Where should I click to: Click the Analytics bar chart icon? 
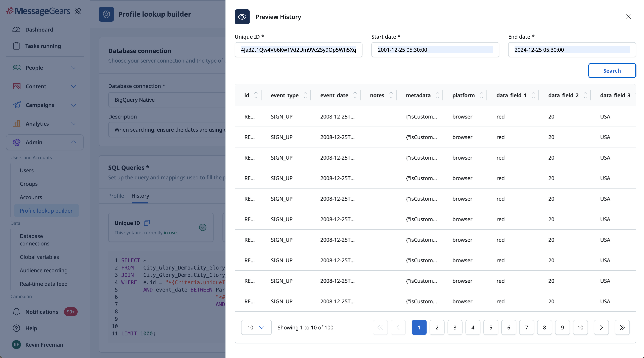tap(17, 124)
